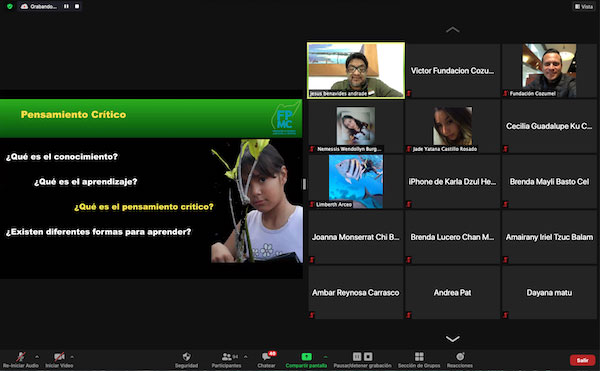Image resolution: width=600 pixels, height=371 pixels.
Task: Click muted mic icon on Cecilia Guadalupe tile
Action: coord(505,149)
